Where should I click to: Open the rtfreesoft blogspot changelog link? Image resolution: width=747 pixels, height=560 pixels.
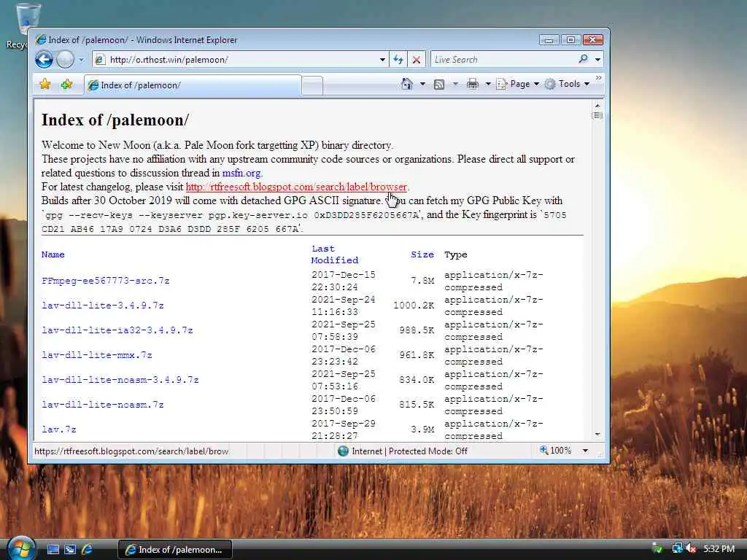(x=296, y=187)
